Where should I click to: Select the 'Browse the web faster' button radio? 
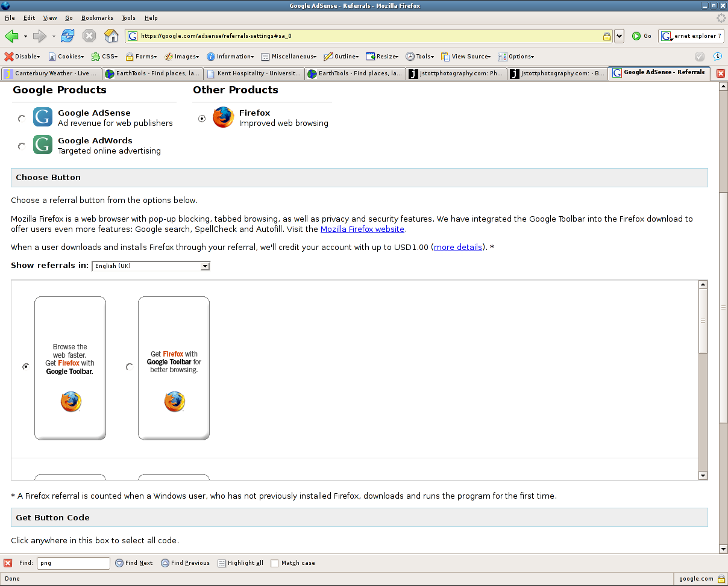[26, 367]
